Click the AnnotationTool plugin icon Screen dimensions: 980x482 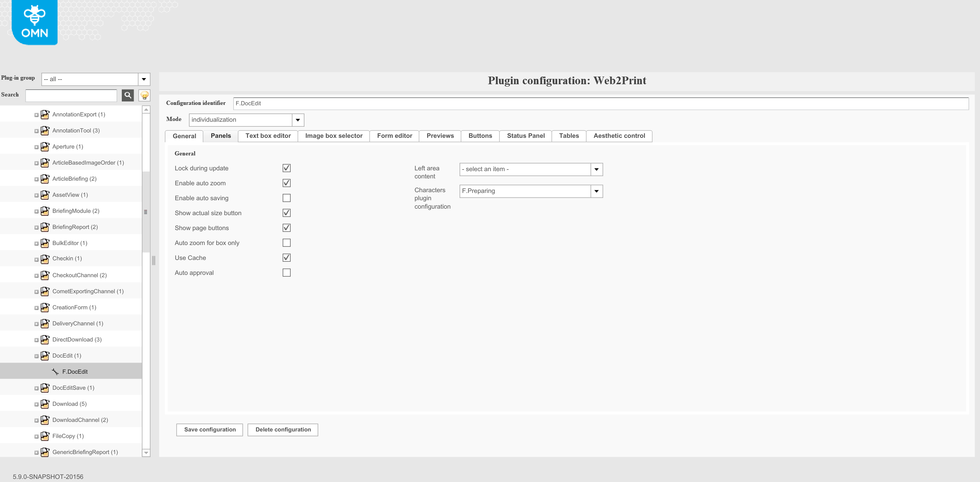pyautogui.click(x=45, y=131)
